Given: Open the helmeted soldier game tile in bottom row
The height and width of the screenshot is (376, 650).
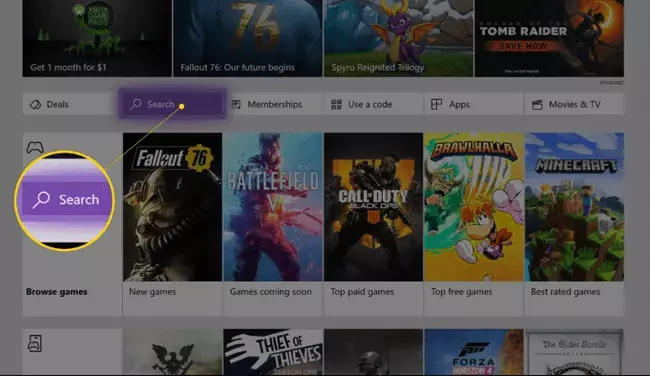Looking at the screenshot, I should [374, 352].
